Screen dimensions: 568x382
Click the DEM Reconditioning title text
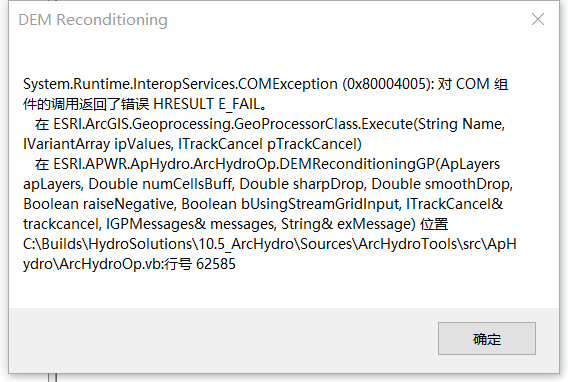point(93,20)
